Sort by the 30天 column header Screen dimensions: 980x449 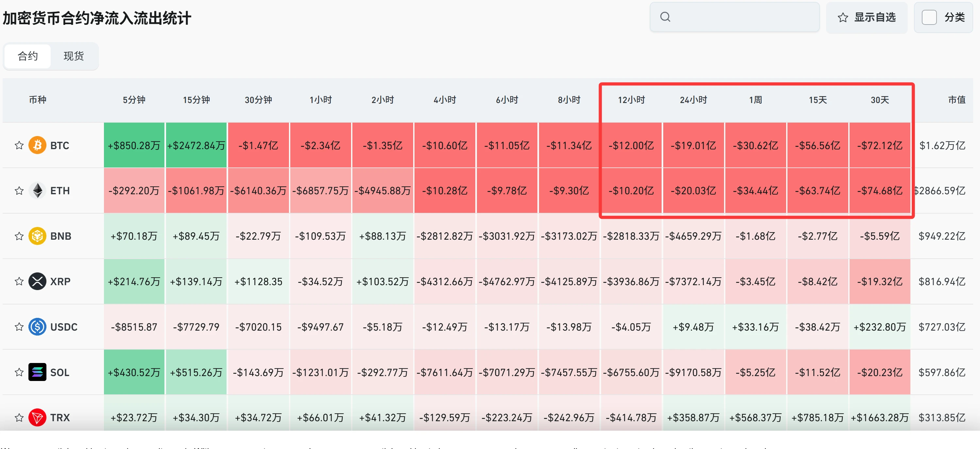880,100
